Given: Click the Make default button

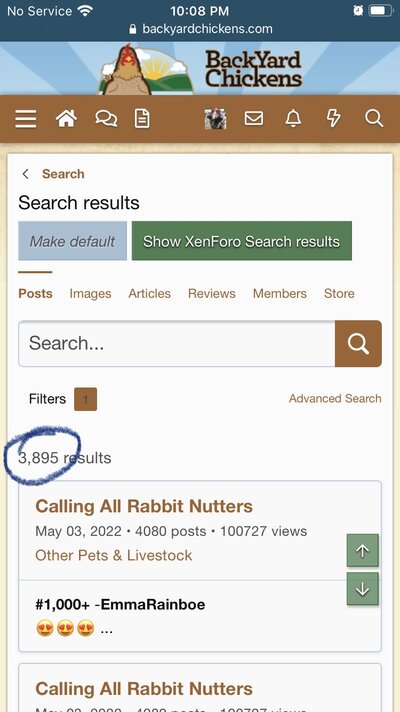Looking at the screenshot, I should (72, 241).
